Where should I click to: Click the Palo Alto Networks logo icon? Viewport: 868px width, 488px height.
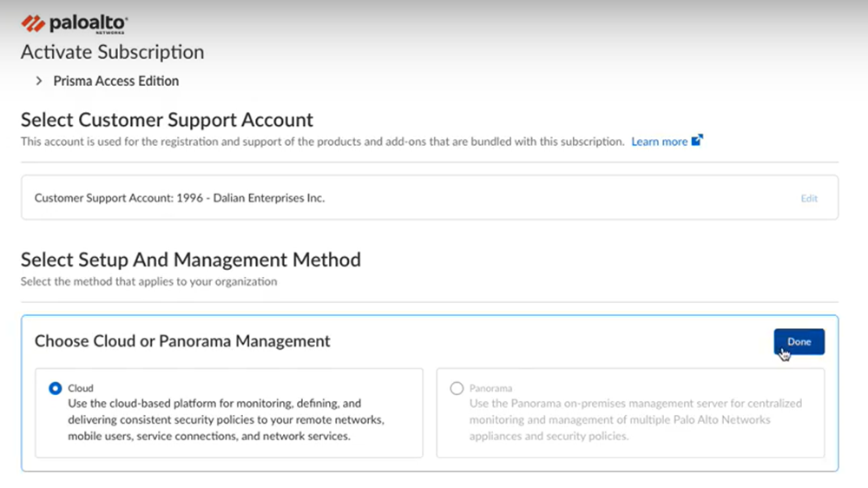[33, 23]
